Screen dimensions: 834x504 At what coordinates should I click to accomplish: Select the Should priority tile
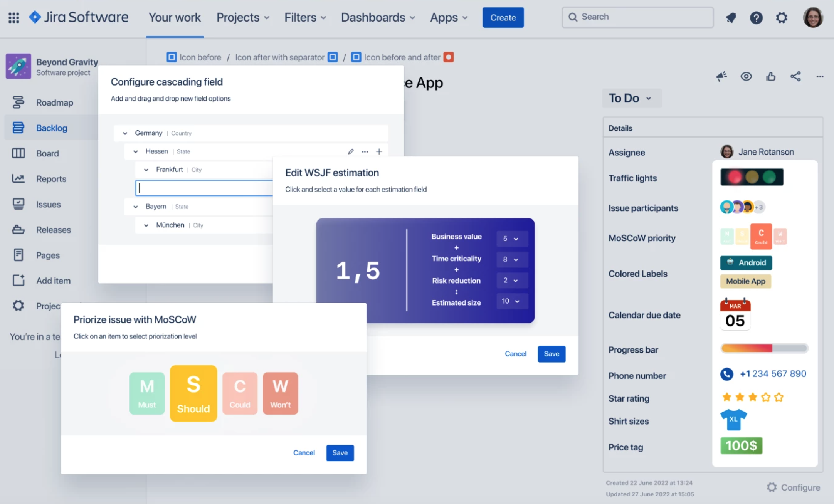(x=193, y=393)
